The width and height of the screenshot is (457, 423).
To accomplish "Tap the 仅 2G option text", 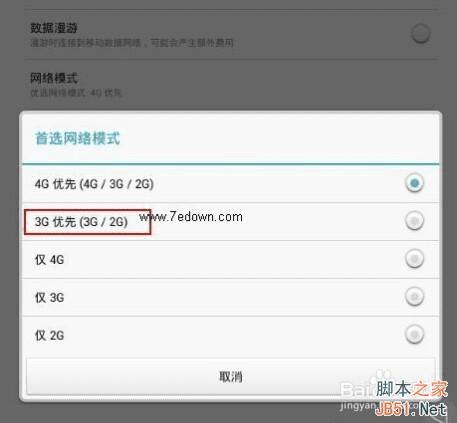I will [x=49, y=335].
